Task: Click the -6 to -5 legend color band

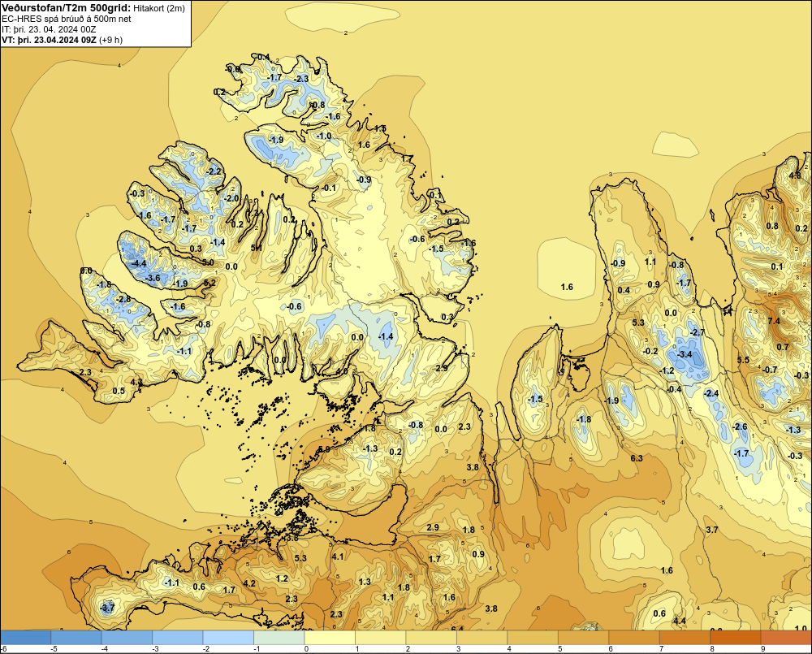Action: [26, 638]
